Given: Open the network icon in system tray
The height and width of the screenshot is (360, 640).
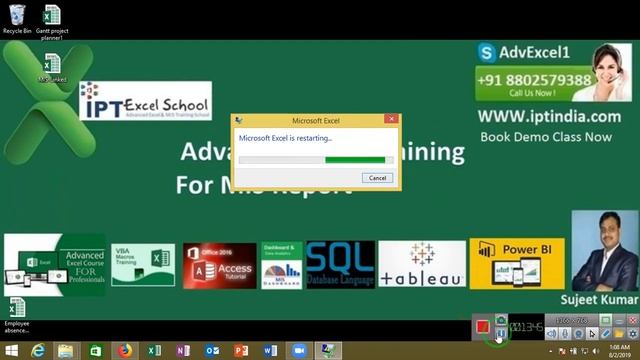Looking at the screenshot, I should [585, 351].
